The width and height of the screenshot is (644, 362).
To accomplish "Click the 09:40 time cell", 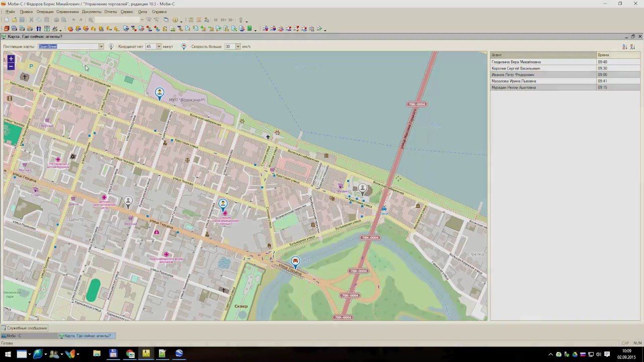I will [618, 62].
